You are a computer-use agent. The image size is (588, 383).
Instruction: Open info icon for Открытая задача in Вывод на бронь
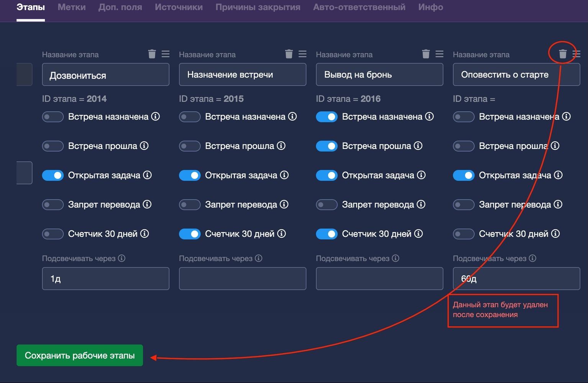coord(421,175)
